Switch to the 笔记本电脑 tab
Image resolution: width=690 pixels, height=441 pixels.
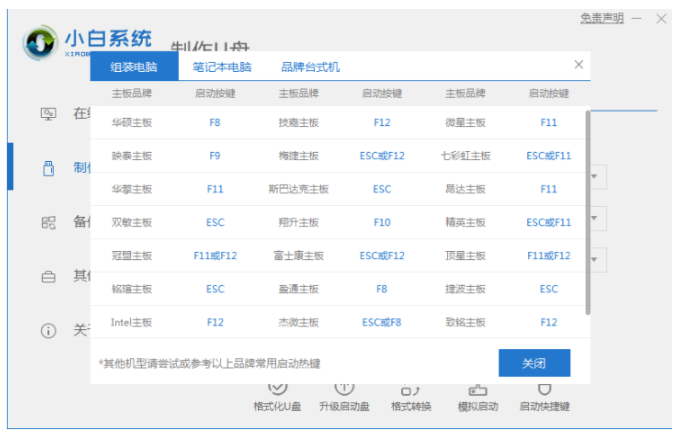pyautogui.click(x=222, y=67)
